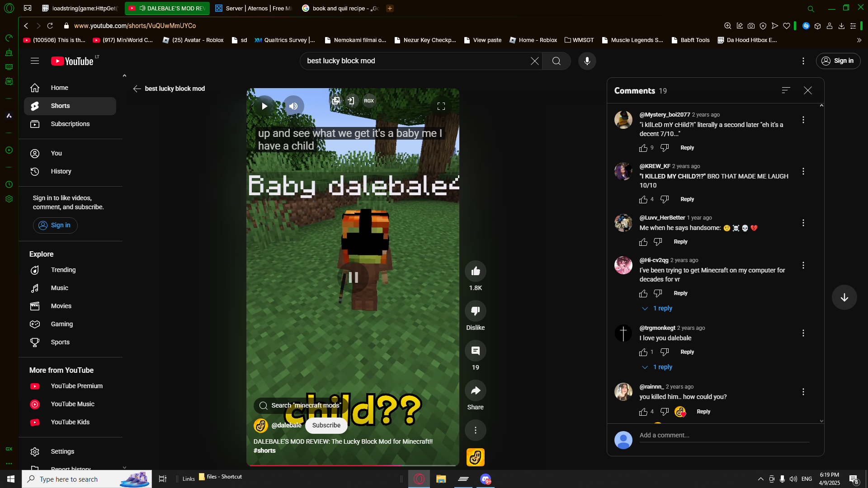Dislike this Short
The width and height of the screenshot is (868, 488).
(x=476, y=311)
